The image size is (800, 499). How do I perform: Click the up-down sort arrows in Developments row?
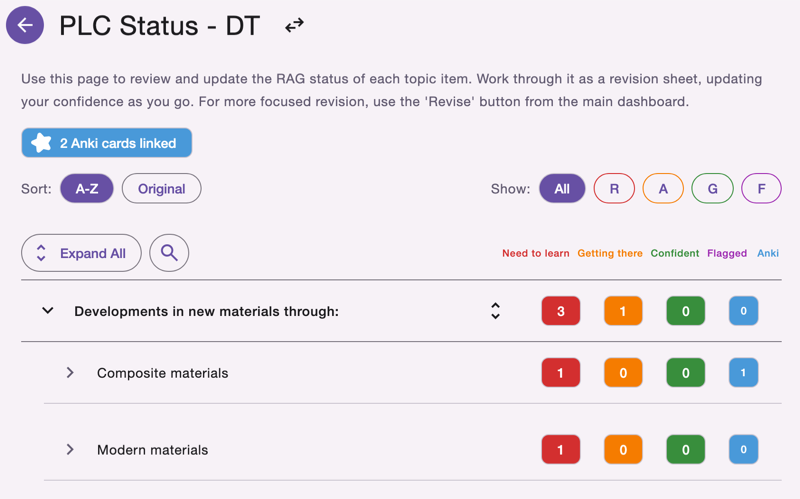[x=495, y=311]
